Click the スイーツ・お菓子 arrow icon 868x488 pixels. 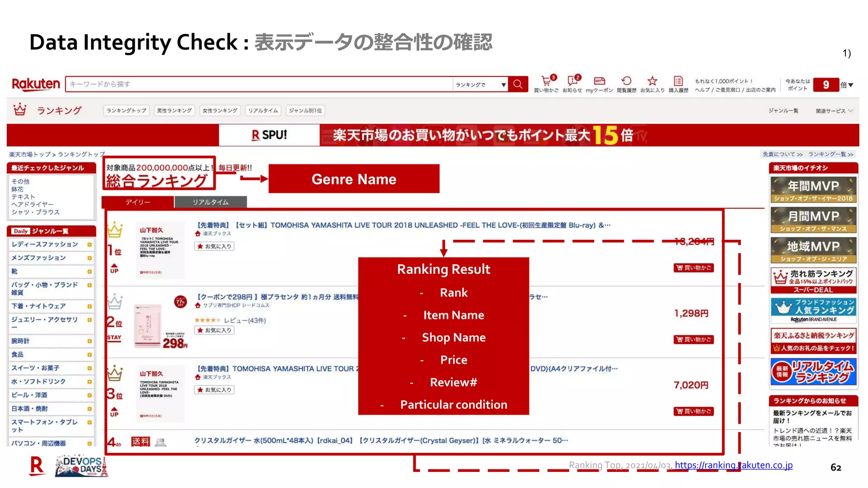pyautogui.click(x=89, y=368)
